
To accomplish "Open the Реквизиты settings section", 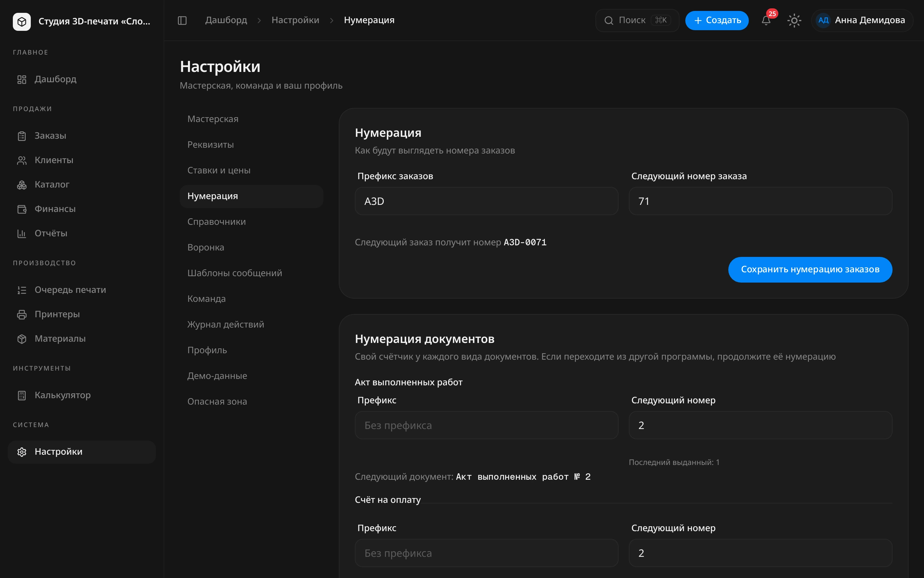I will [x=251, y=145].
